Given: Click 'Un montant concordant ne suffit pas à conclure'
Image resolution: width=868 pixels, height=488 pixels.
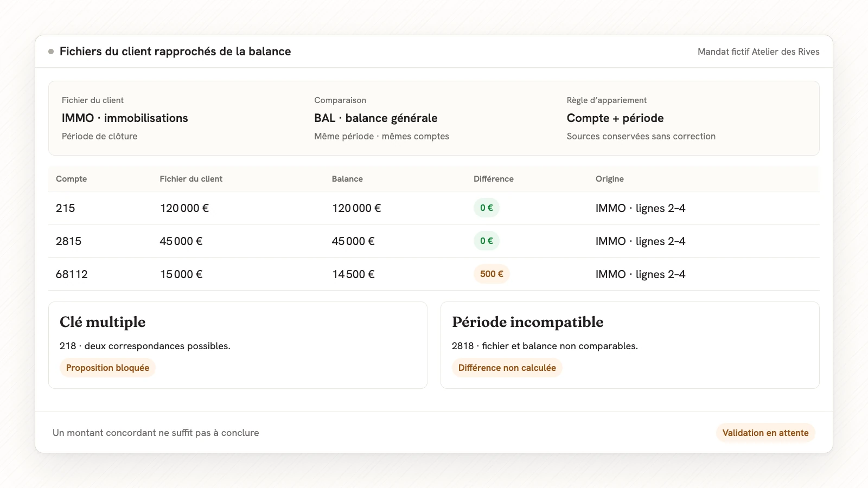Looking at the screenshot, I should pyautogui.click(x=156, y=433).
